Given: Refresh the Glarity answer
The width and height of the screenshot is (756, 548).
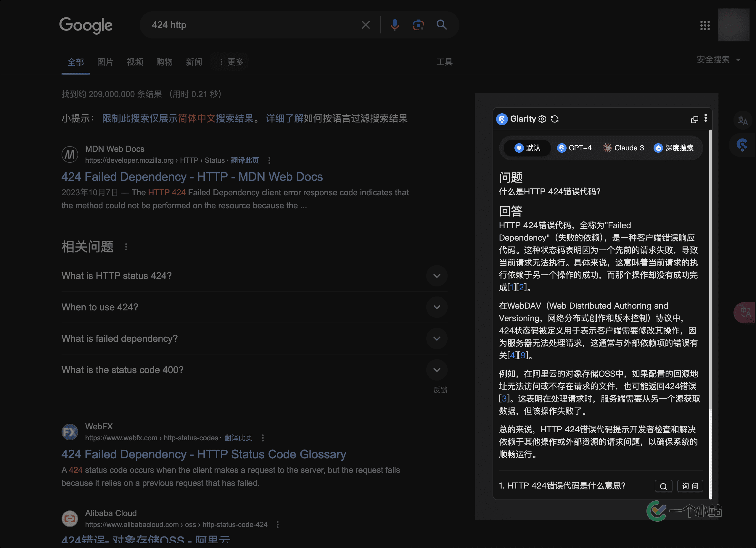Looking at the screenshot, I should click(555, 119).
